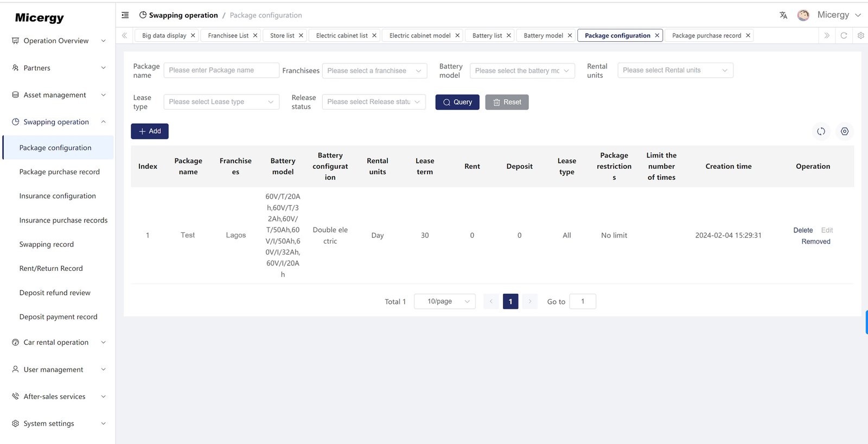868x444 pixels.
Task: Close the Battery list tab
Action: click(508, 35)
